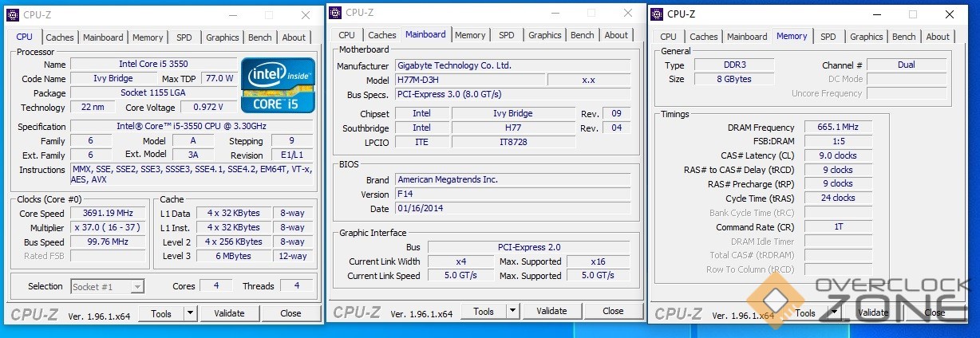Viewport: 980px width, 338px height.
Task: Select CPU tab in middle CPU-Z window
Action: pyautogui.click(x=346, y=35)
